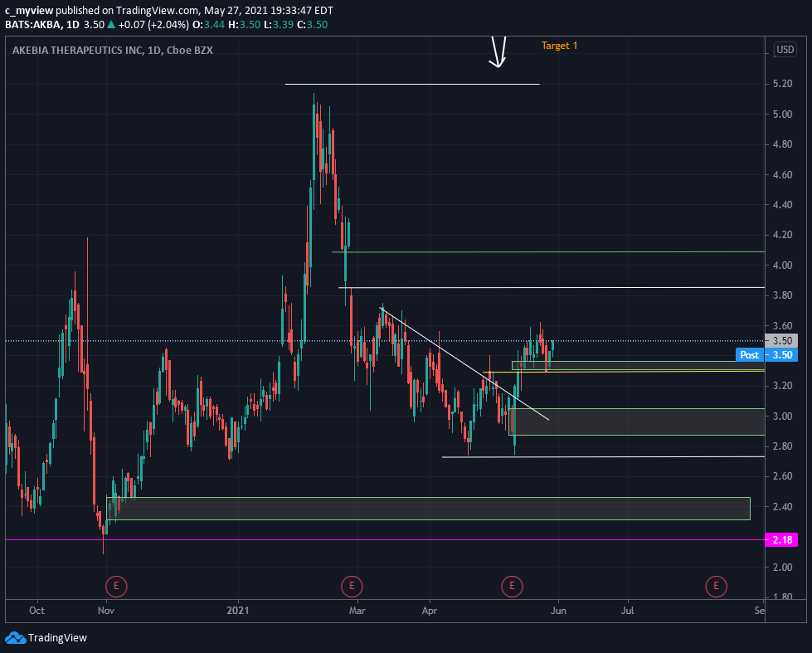Click the +0.07 (+2.04%) change value

pos(153,24)
